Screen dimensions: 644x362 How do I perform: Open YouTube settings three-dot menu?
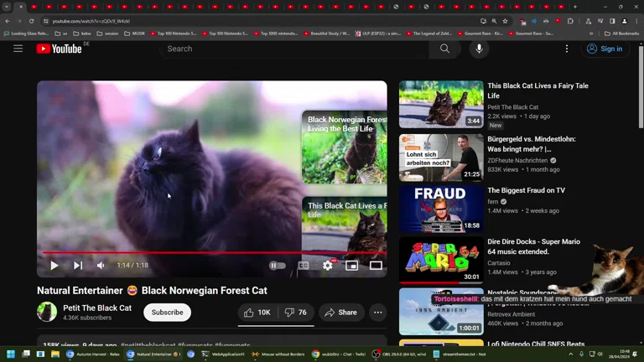click(567, 49)
